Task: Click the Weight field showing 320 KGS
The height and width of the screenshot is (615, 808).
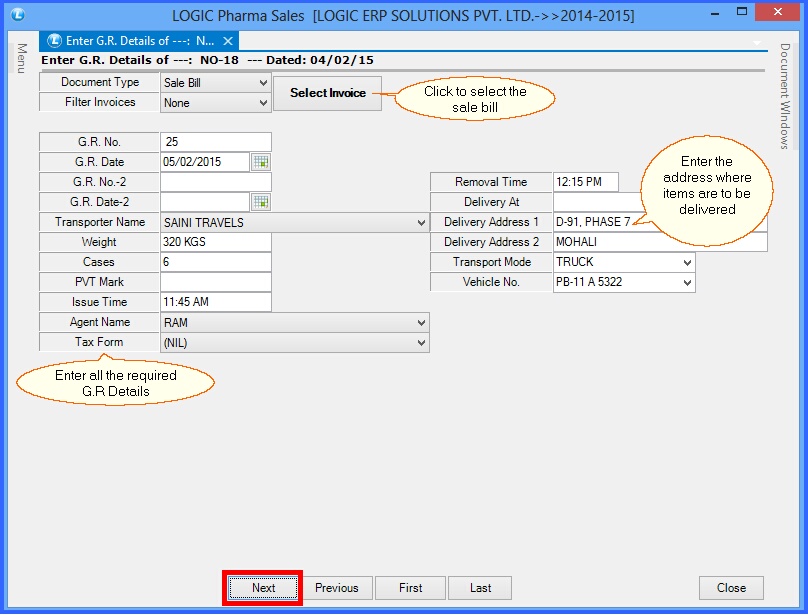Action: 216,242
